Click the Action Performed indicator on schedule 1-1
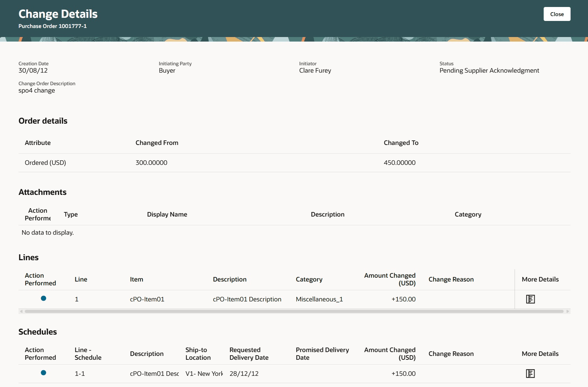 click(43, 373)
